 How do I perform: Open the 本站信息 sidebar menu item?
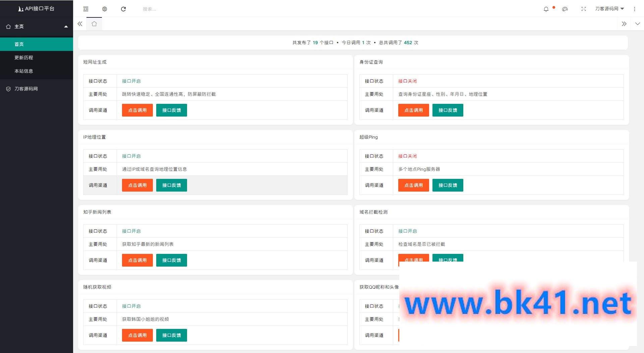(x=23, y=71)
